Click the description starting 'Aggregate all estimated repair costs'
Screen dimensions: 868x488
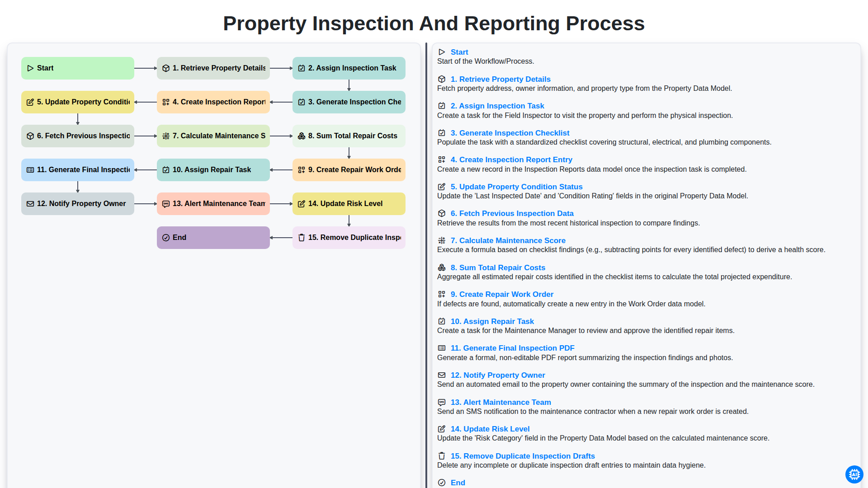[x=614, y=277]
